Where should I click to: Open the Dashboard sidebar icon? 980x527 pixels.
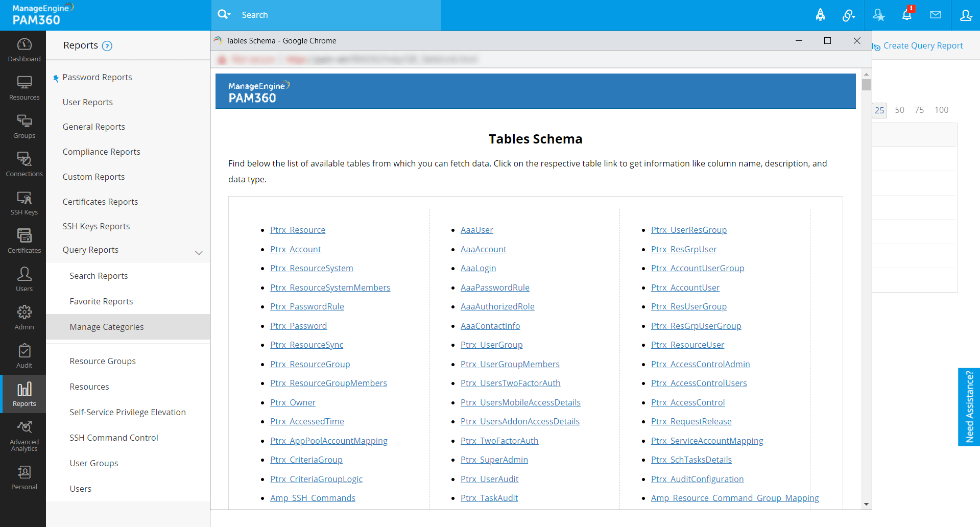click(24, 50)
